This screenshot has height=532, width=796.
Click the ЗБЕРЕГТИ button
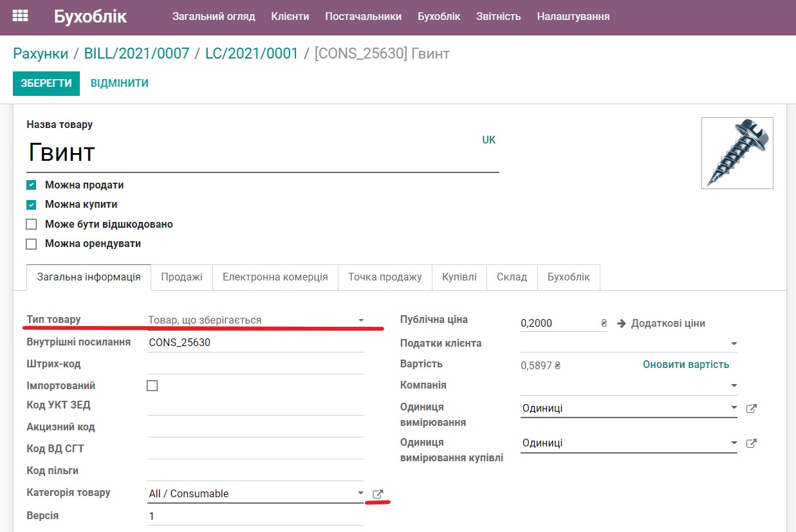tap(46, 84)
